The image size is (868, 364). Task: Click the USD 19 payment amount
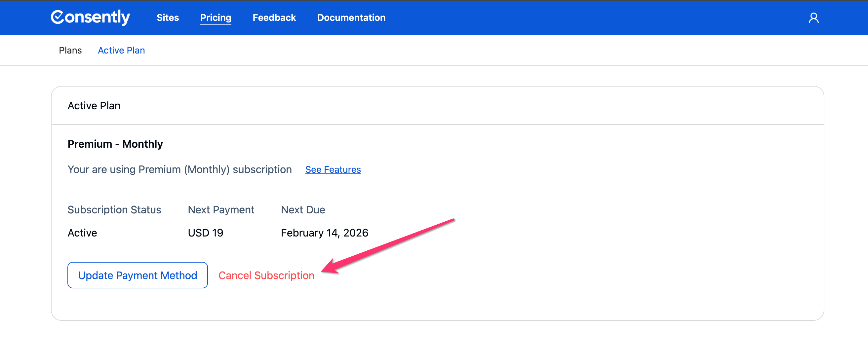point(205,233)
